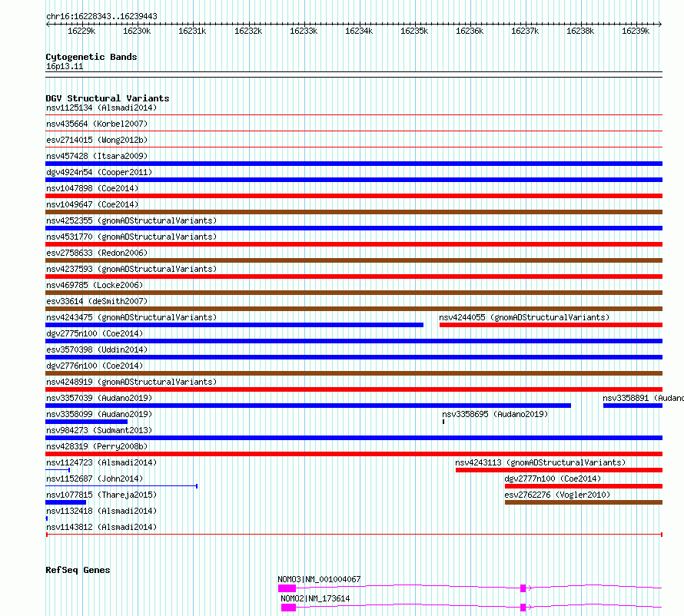Open dgv2777n100 (Coe2014) label
The height and width of the screenshot is (616, 684).
click(x=553, y=479)
